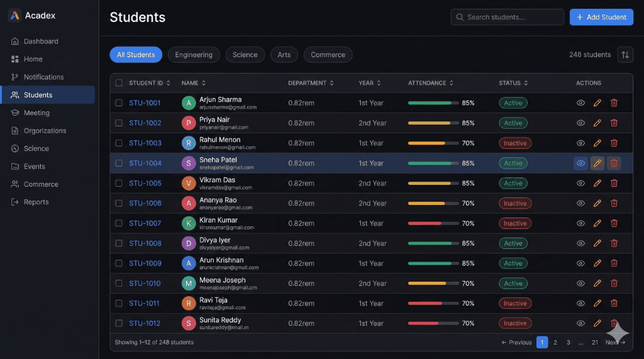Switch to the Engineering filter tab
Image resolution: width=644 pixels, height=359 pixels.
point(194,55)
